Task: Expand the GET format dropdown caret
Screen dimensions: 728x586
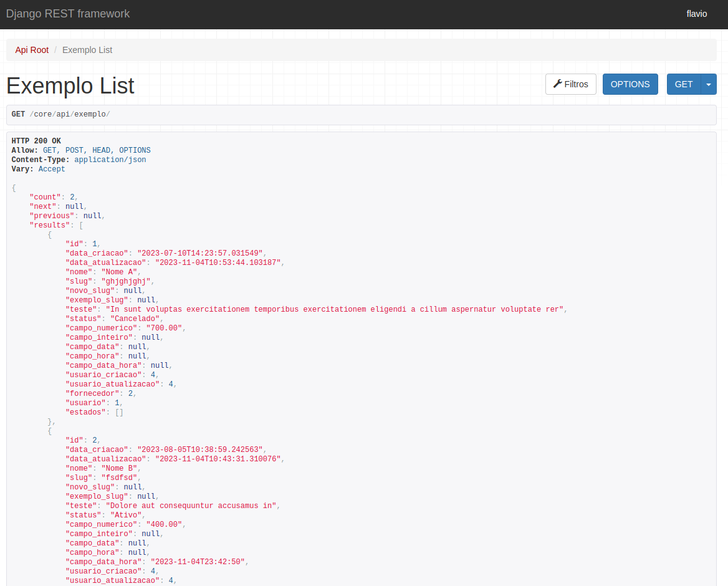Action: (709, 84)
